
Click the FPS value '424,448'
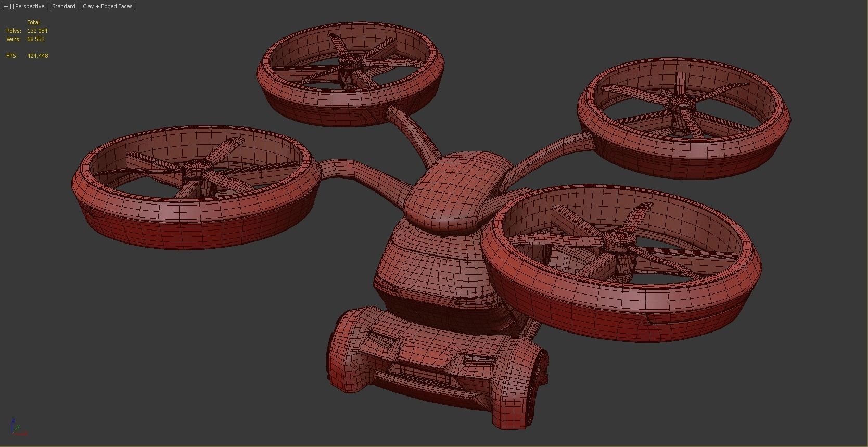pyautogui.click(x=37, y=56)
